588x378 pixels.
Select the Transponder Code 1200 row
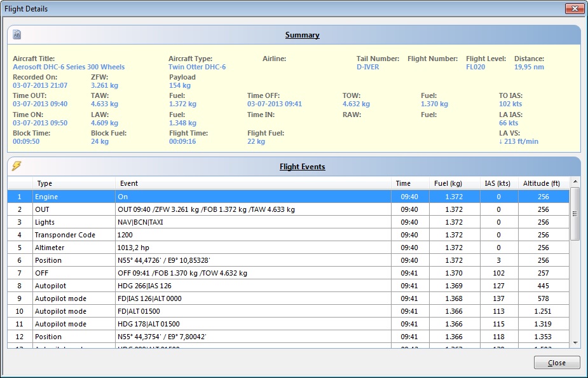click(x=289, y=235)
